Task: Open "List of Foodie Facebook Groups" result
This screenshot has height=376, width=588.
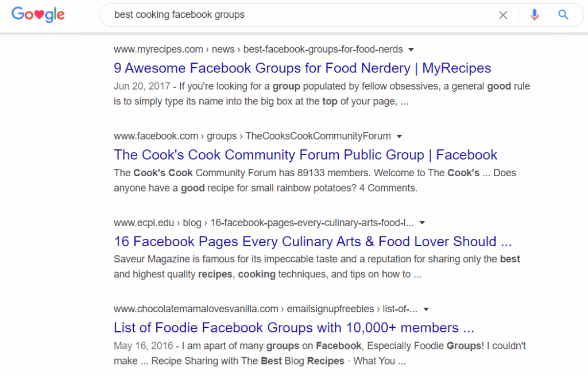Action: pos(293,328)
